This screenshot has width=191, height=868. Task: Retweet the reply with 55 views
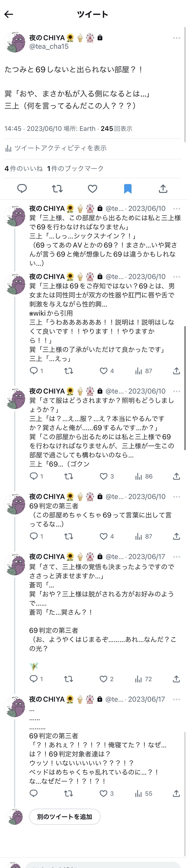point(69,793)
